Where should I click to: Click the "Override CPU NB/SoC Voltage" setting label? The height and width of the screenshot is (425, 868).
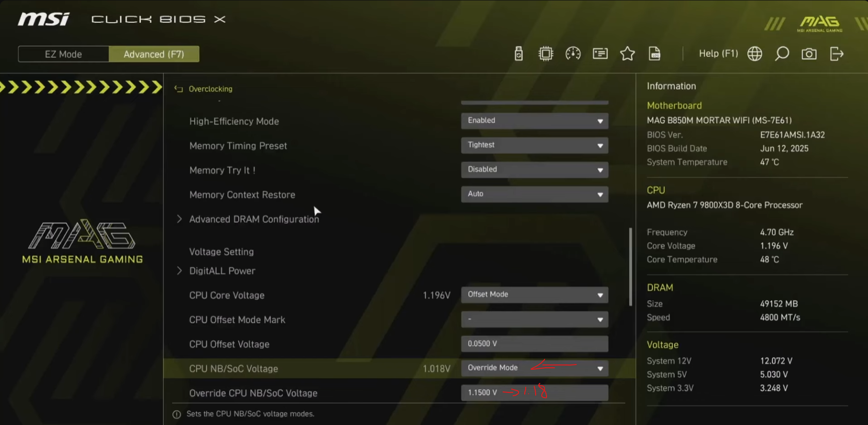(253, 393)
